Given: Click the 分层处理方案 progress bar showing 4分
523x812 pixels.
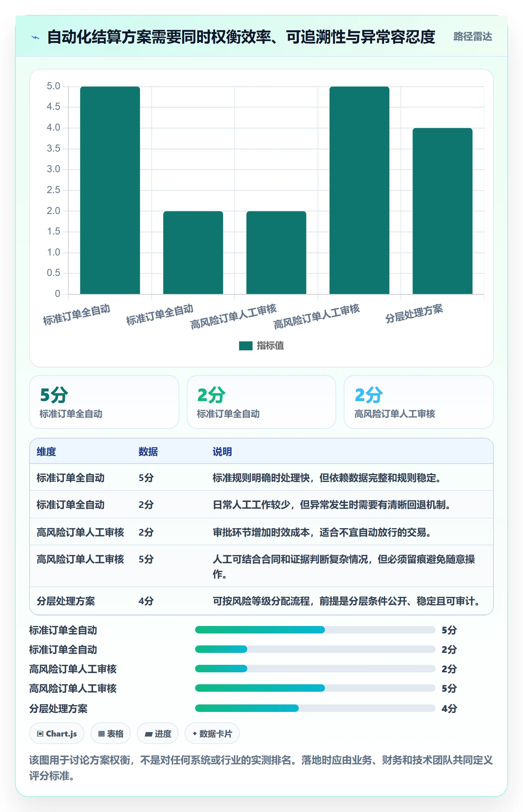Looking at the screenshot, I should [315, 708].
